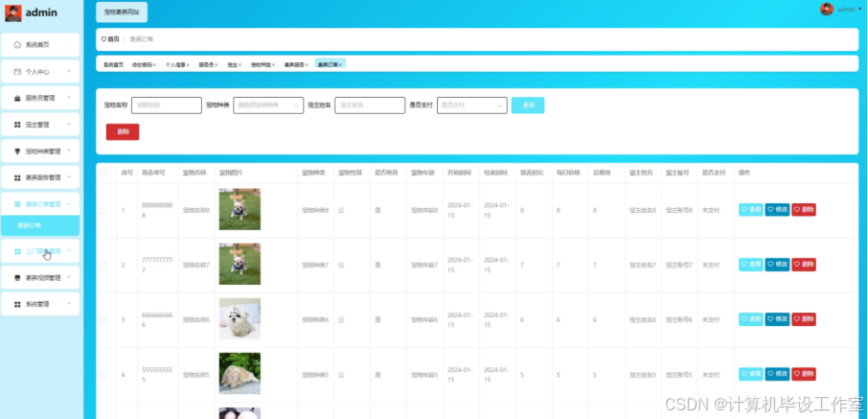Check the checkbox for row 2
Image resolution: width=868 pixels, height=419 pixels.
tap(103, 266)
